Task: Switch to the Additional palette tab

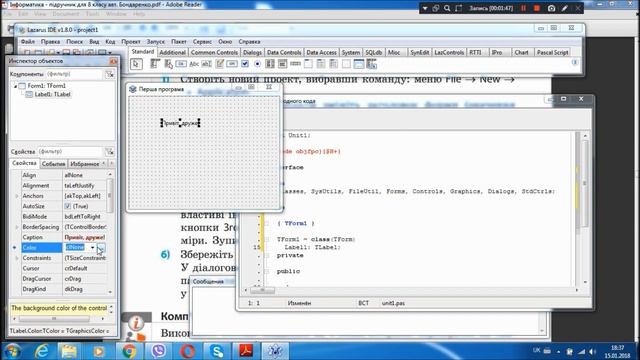Action: [172, 53]
